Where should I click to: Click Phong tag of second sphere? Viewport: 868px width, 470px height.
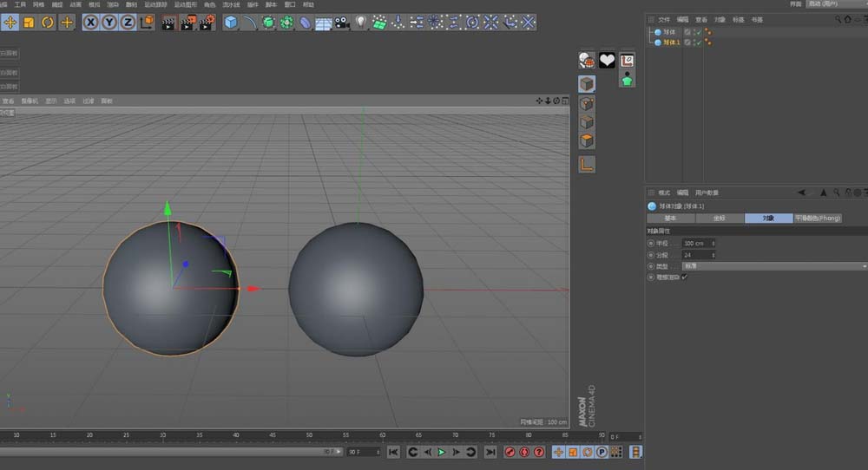click(x=708, y=42)
